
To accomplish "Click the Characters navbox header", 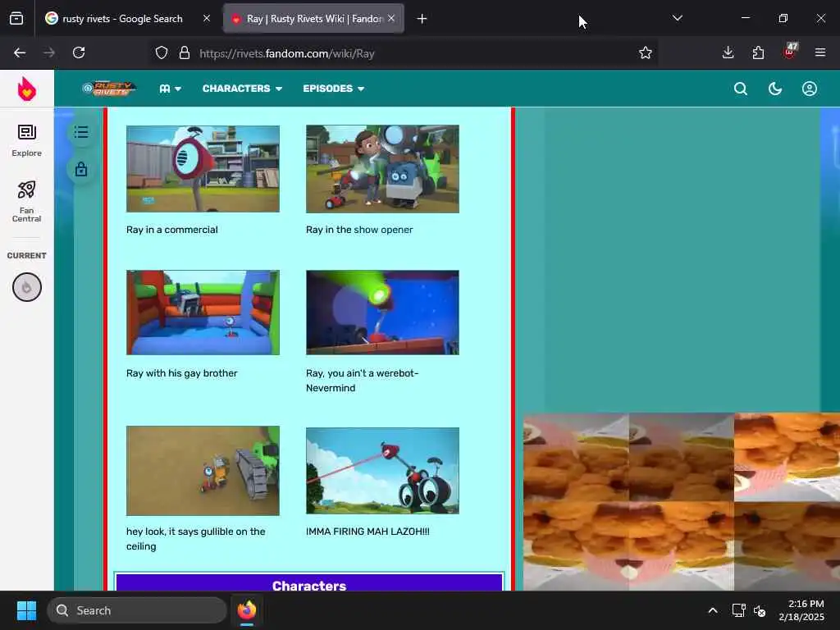I will (x=309, y=585).
